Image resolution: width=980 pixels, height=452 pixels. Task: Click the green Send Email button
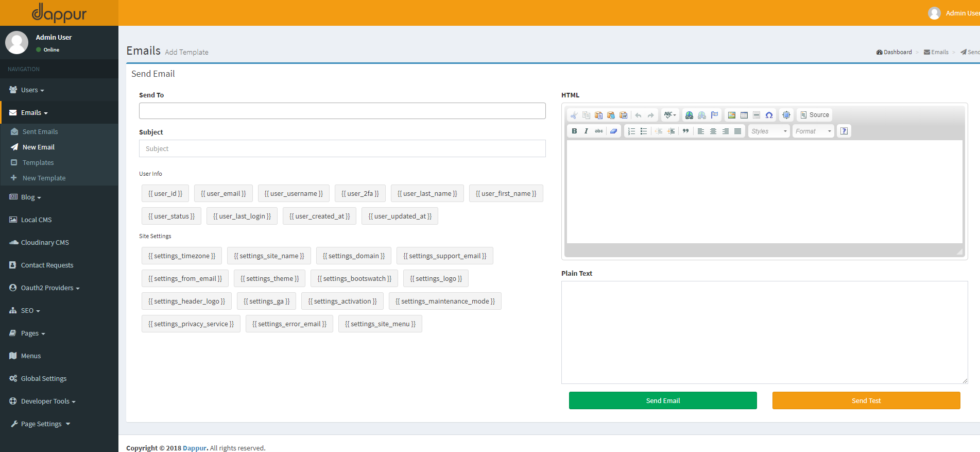coord(663,400)
